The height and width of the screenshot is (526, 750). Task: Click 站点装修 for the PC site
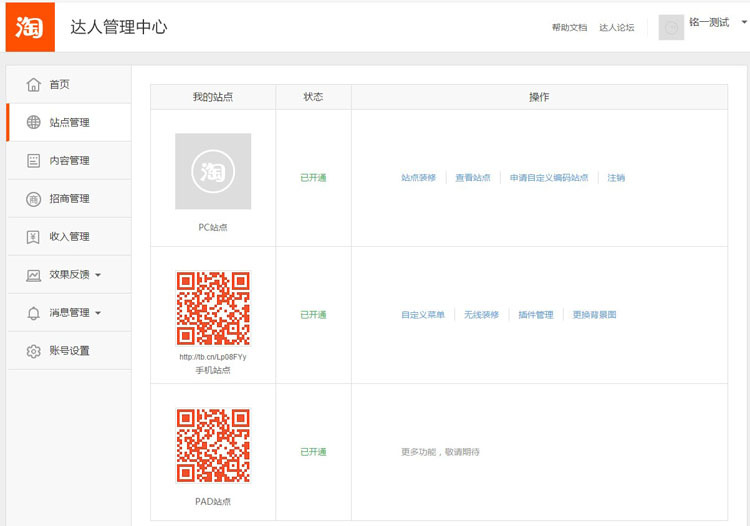[418, 178]
